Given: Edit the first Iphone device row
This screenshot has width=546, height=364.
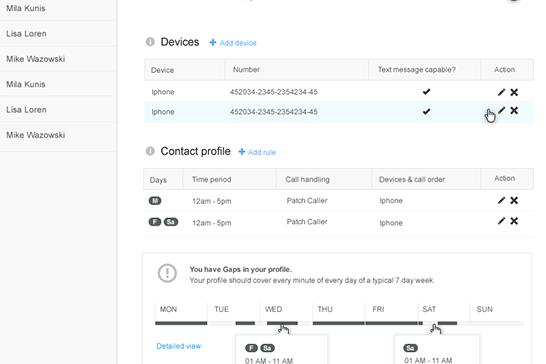Looking at the screenshot, I should coord(501,92).
